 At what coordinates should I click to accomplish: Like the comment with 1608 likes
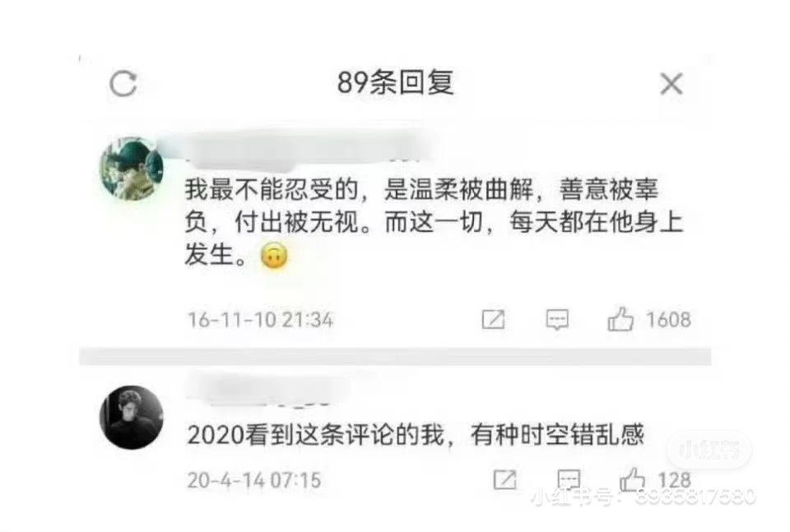(620, 319)
